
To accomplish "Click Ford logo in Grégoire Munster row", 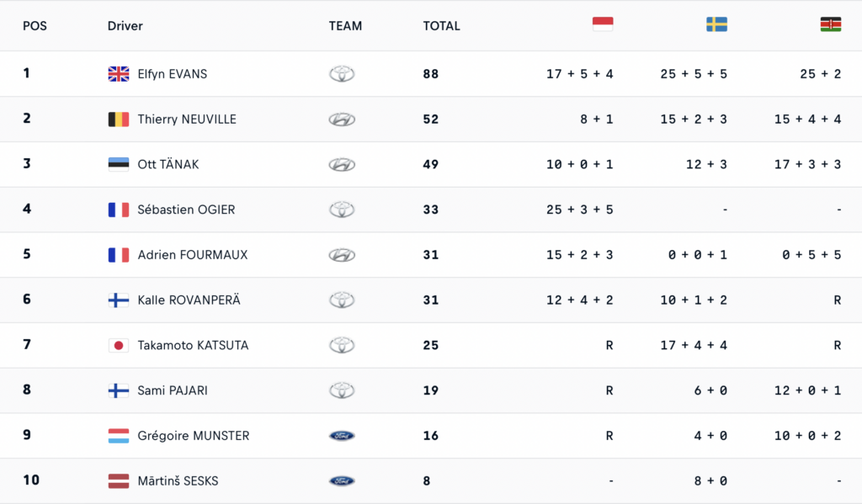I will [x=342, y=436].
